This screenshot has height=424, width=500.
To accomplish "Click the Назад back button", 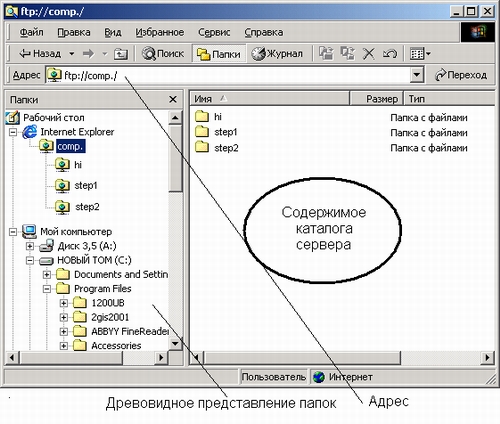I will [40, 54].
